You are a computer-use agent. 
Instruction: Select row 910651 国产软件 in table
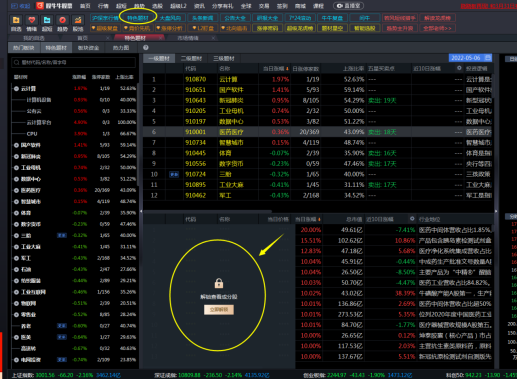coord(317,90)
